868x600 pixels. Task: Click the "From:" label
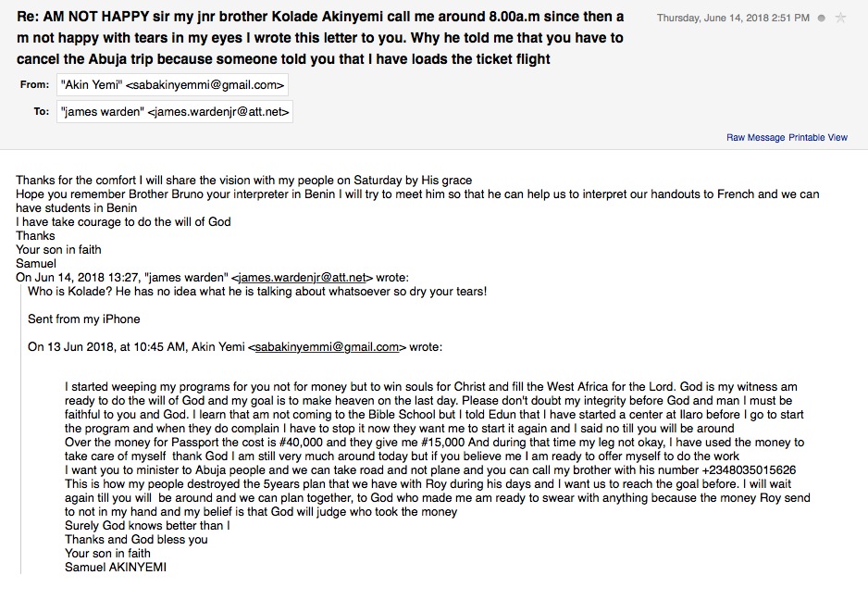click(x=34, y=85)
